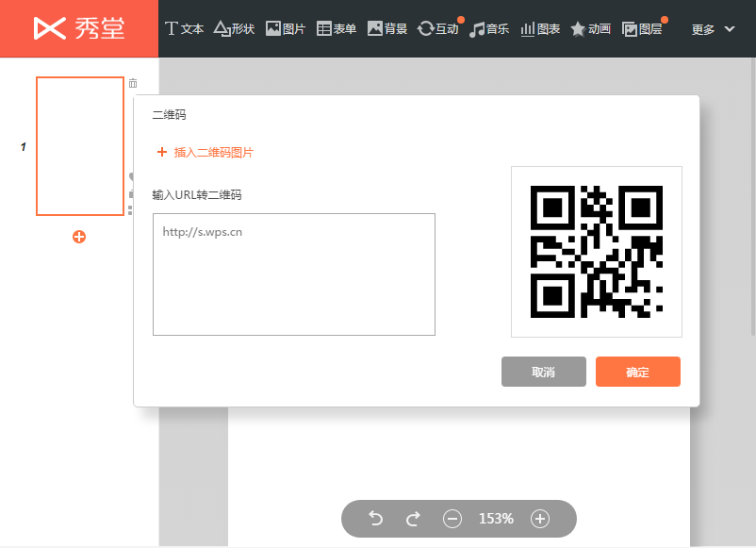
Task: Click the 秀堂 logo
Action: click(79, 28)
